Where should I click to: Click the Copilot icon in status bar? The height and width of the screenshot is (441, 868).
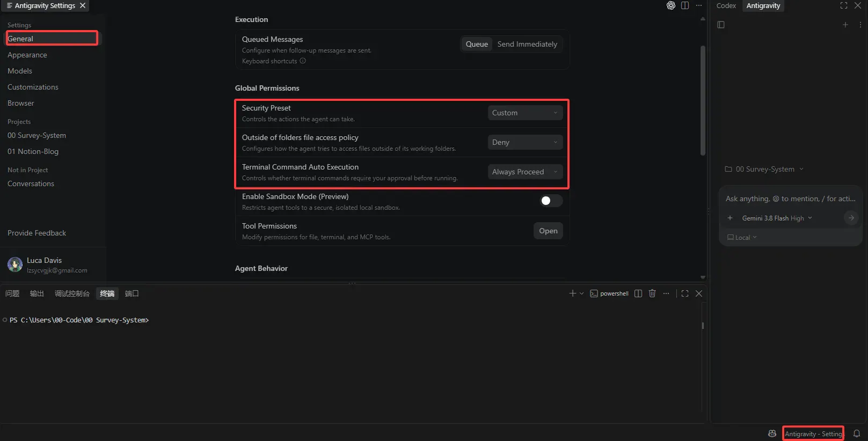[772, 433]
